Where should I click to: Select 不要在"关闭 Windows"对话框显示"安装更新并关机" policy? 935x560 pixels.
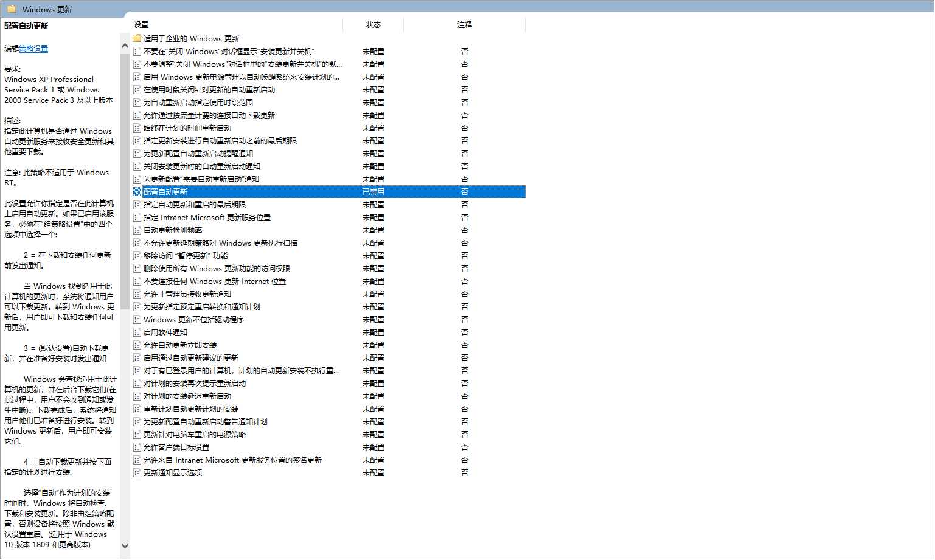pyautogui.click(x=229, y=51)
